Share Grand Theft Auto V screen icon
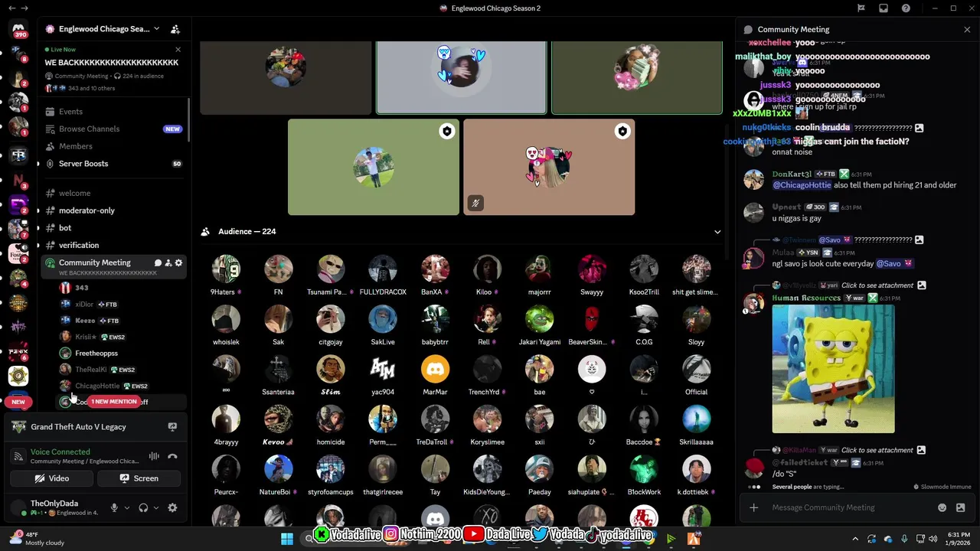Viewport: 980px width, 551px height. [172, 427]
